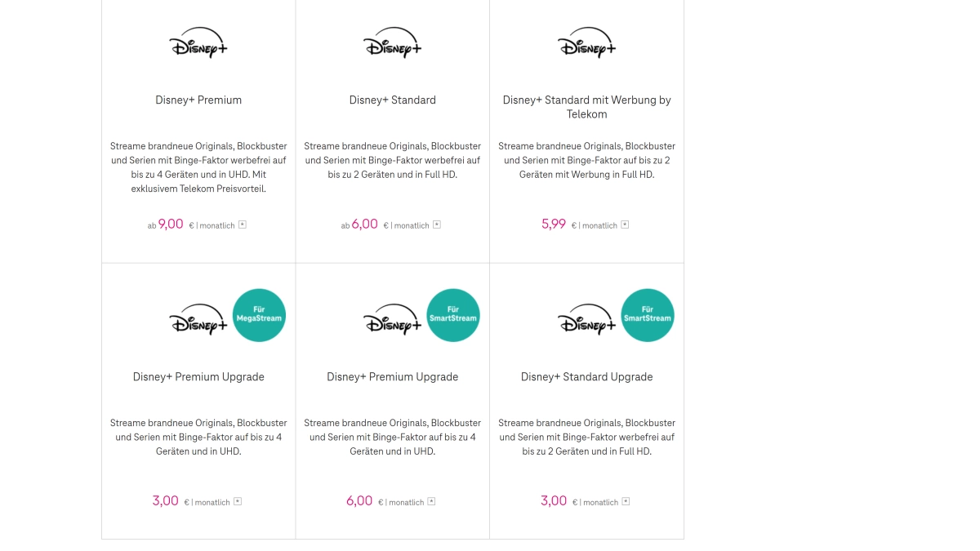Viewport: 980px width, 551px height.
Task: Open the footnote for Standard Upgrade's 3,00 € price
Action: [626, 500]
